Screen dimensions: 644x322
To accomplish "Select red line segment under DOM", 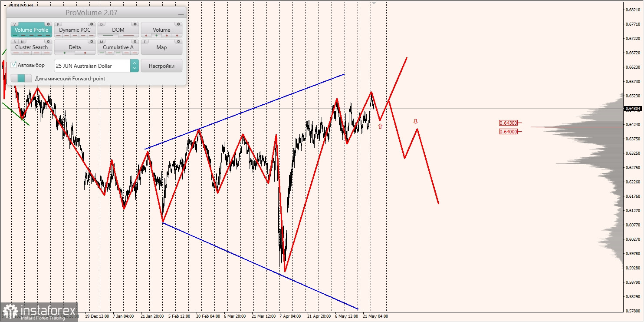I will pyautogui.click(x=128, y=35).
